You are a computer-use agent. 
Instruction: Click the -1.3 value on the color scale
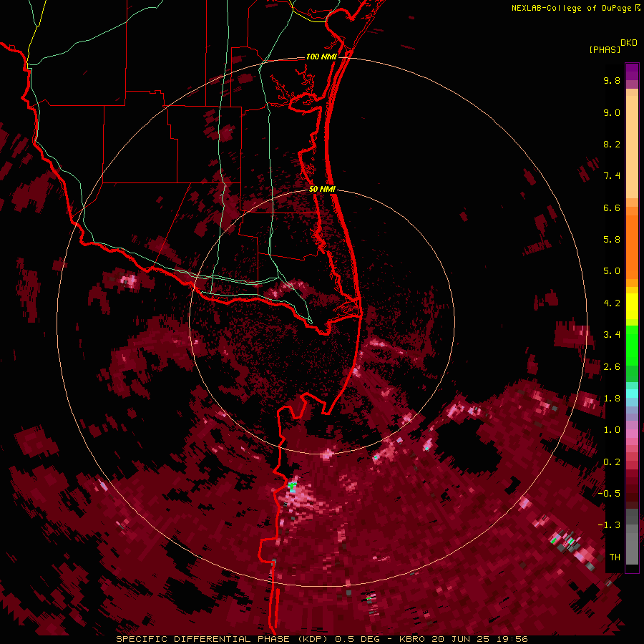[609, 525]
